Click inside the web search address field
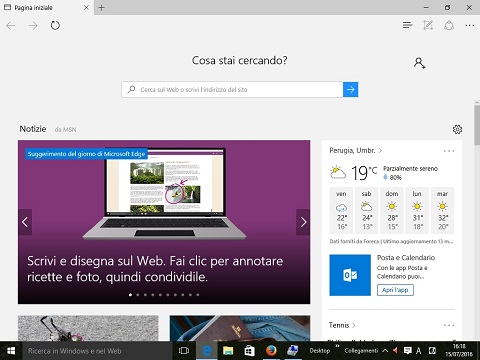This screenshot has width=480, height=360. pyautogui.click(x=232, y=89)
